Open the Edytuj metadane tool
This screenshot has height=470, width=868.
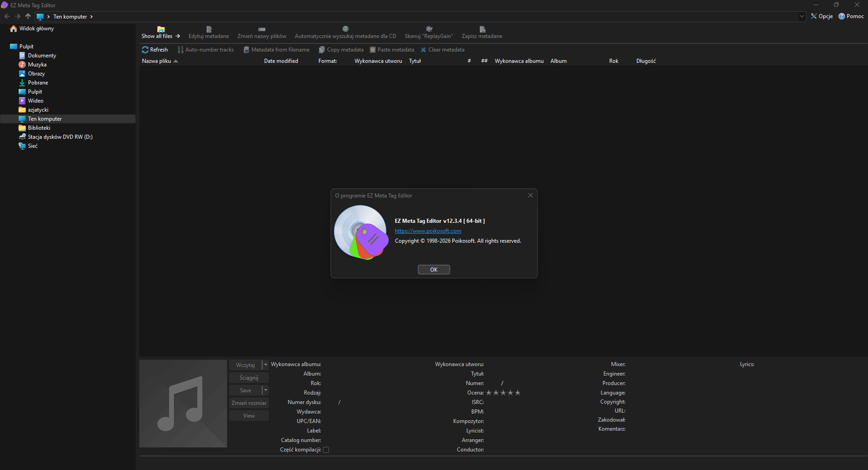(x=209, y=33)
